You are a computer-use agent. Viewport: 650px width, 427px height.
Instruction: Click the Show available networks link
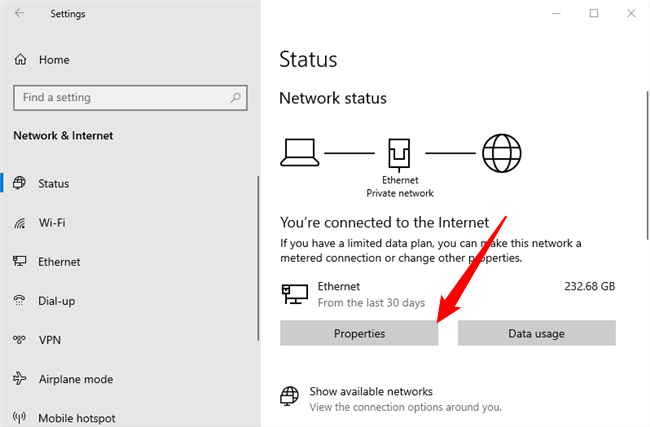coord(371,391)
